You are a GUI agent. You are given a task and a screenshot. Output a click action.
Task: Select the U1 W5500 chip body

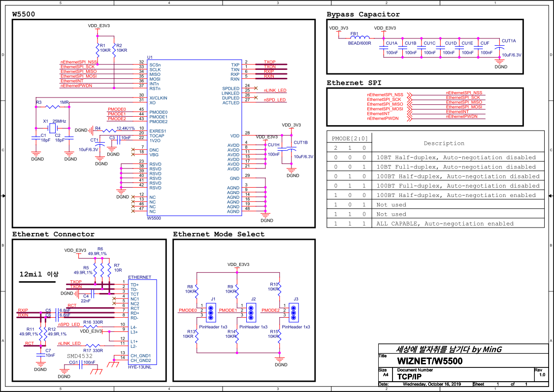195,138
